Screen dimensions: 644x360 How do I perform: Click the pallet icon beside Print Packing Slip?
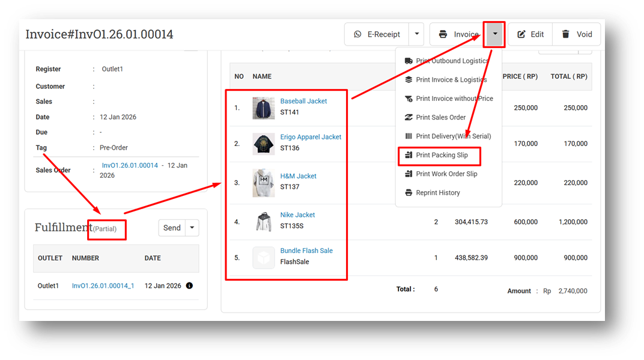[409, 155]
